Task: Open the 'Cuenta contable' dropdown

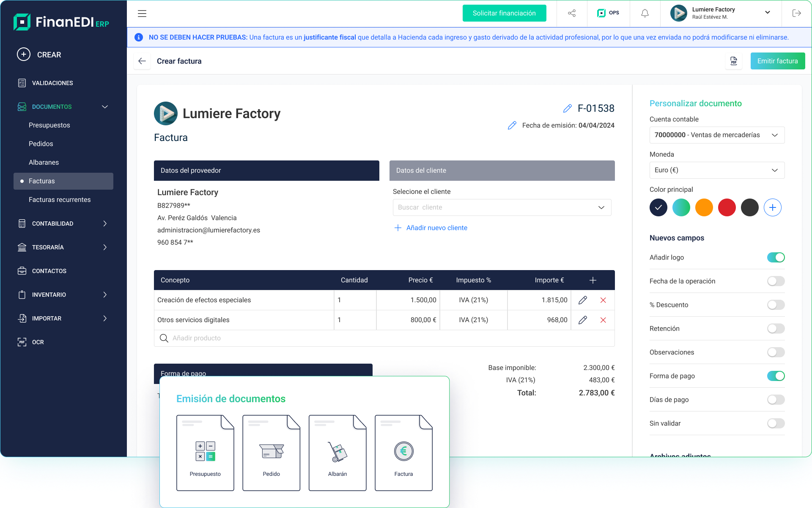Action: coord(716,135)
